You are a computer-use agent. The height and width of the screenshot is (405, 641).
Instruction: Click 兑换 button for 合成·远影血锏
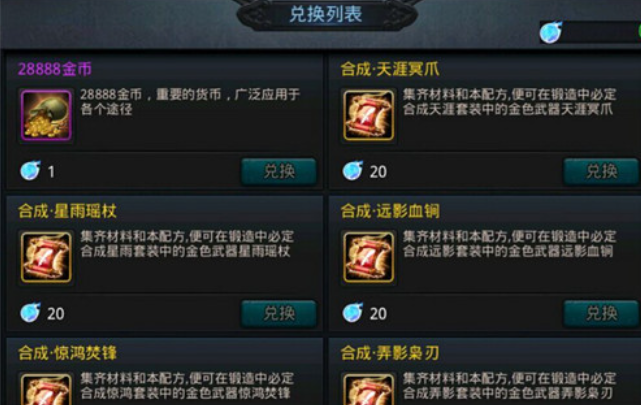tap(601, 313)
